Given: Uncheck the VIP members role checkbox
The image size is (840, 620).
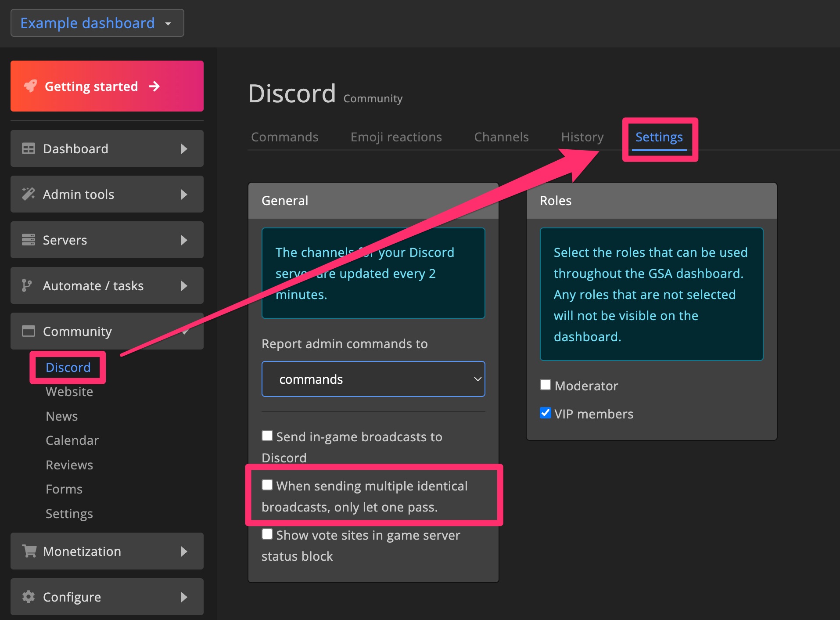Looking at the screenshot, I should pos(546,413).
